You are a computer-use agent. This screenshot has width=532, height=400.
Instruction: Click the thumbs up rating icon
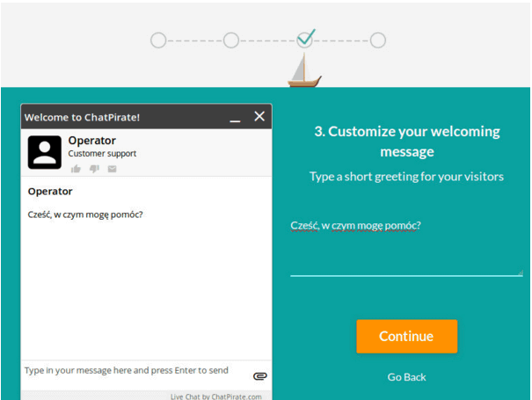[76, 169]
